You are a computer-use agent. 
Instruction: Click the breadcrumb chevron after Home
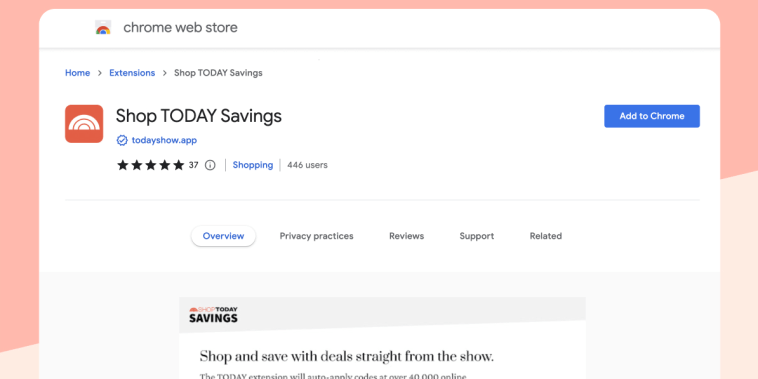(x=100, y=73)
